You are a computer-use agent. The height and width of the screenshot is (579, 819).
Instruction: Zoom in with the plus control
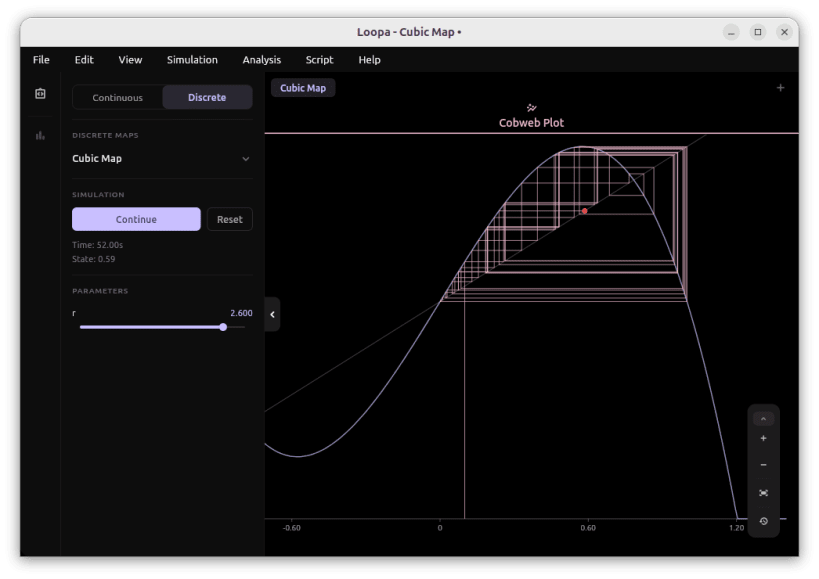point(763,438)
